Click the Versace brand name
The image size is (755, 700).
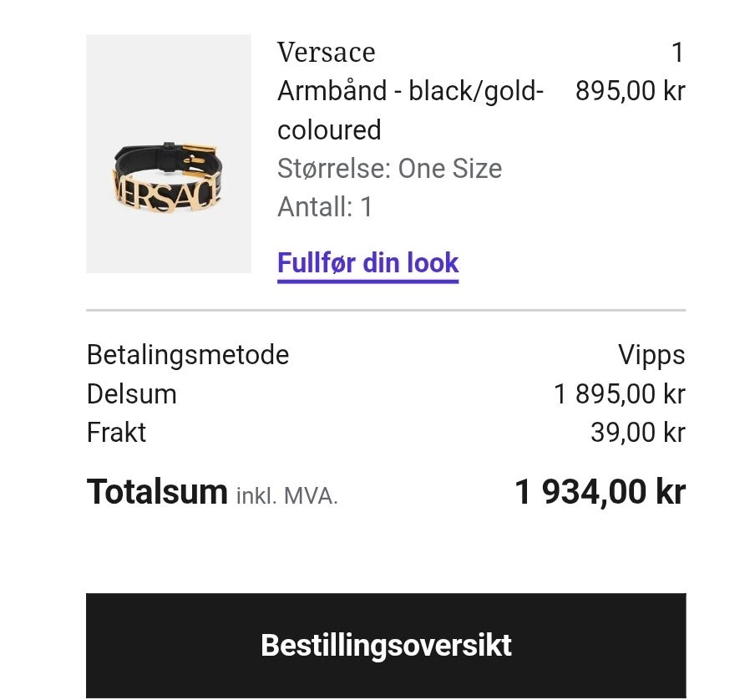click(326, 52)
